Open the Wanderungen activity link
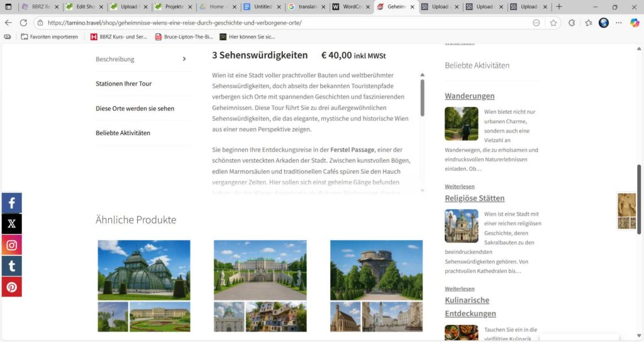Viewport: 644px width, 342px height. click(x=469, y=96)
